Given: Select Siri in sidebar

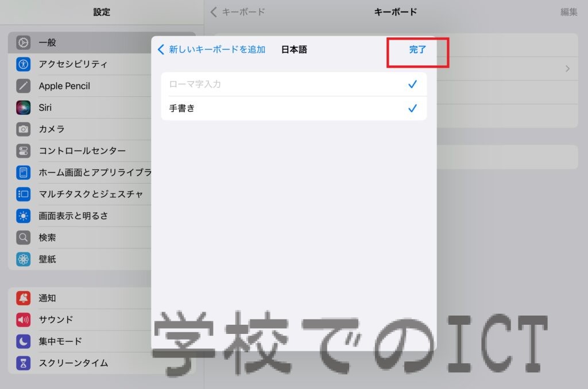Looking at the screenshot, I should coord(45,107).
